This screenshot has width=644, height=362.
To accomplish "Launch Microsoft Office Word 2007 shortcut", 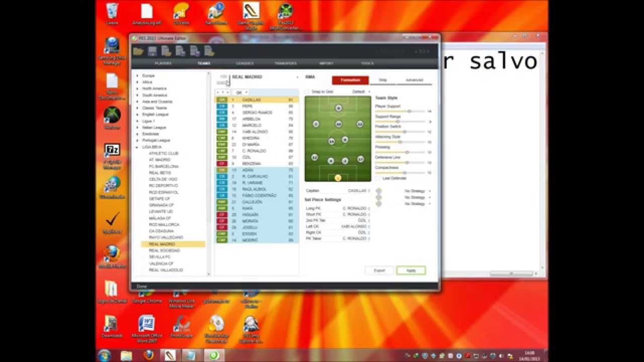I will coord(146,329).
